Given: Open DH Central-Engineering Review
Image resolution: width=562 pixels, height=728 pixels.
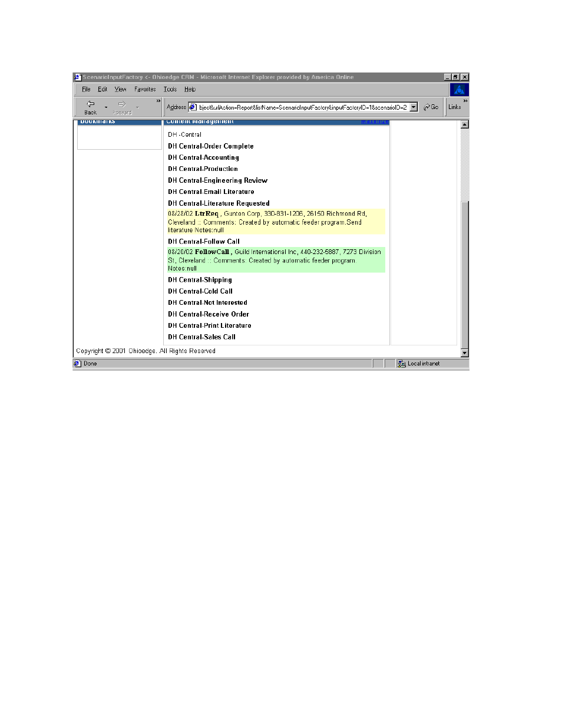Looking at the screenshot, I should pyautogui.click(x=217, y=180).
